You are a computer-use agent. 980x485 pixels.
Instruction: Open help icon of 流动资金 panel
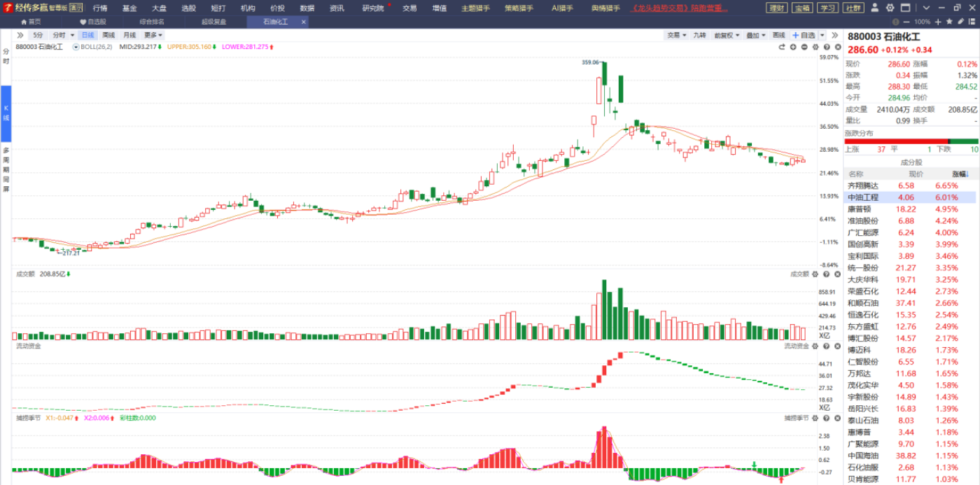[826, 346]
